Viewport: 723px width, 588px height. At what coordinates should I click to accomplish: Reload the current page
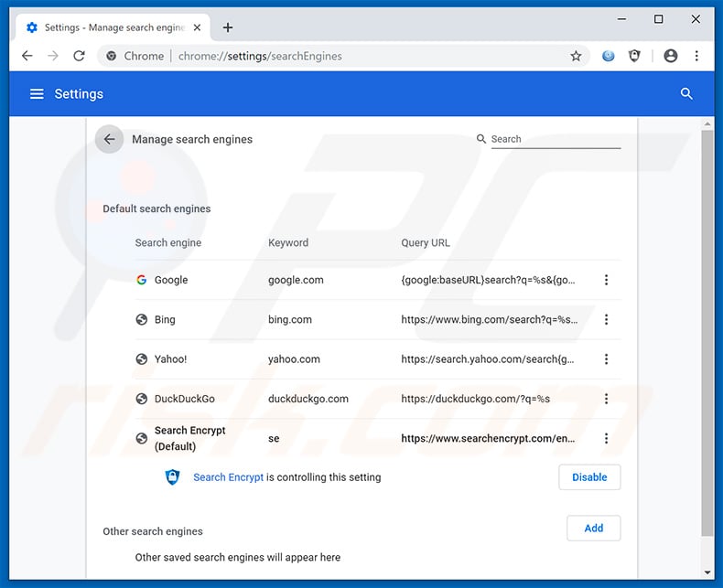click(x=80, y=56)
